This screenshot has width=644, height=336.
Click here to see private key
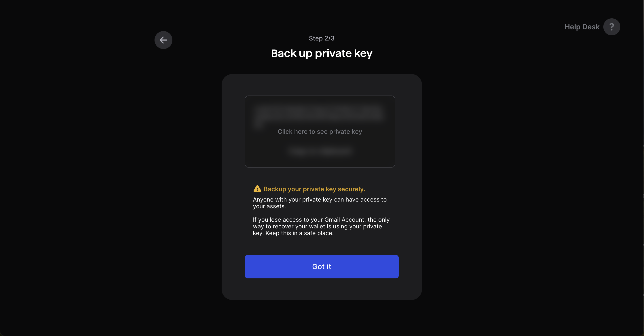320,132
